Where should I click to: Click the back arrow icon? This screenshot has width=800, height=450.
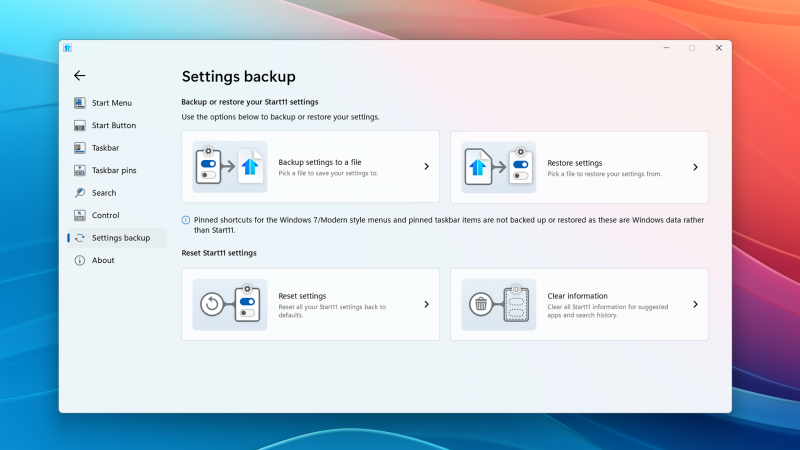(x=80, y=76)
